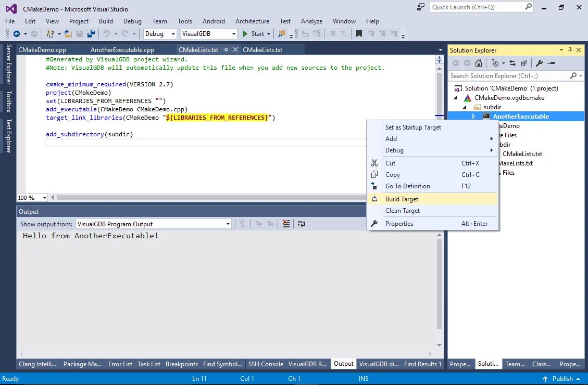The height and width of the screenshot is (385, 588).
Task: Click the Navigate Backward arrow in toolbar
Action: [x=17, y=34]
